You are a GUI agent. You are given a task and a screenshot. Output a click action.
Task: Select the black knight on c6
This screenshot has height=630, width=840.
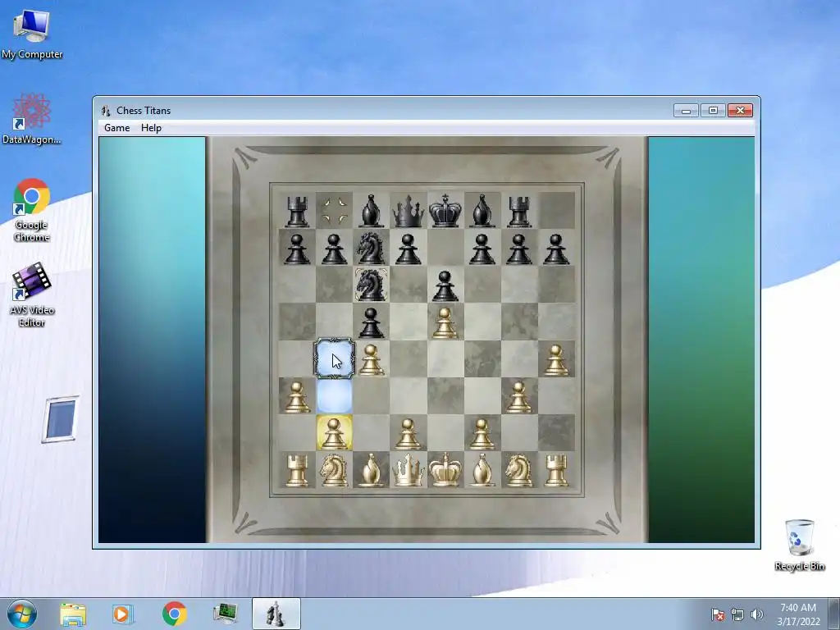(x=372, y=285)
